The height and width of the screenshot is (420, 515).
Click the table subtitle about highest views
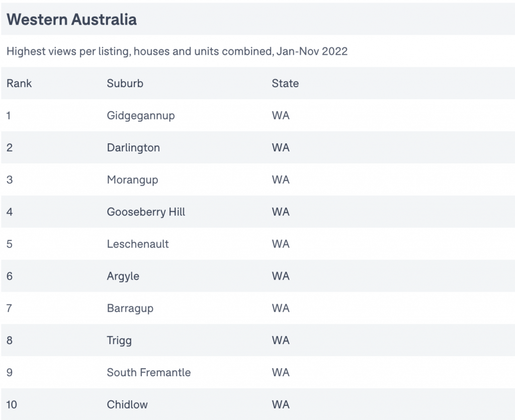(x=177, y=51)
